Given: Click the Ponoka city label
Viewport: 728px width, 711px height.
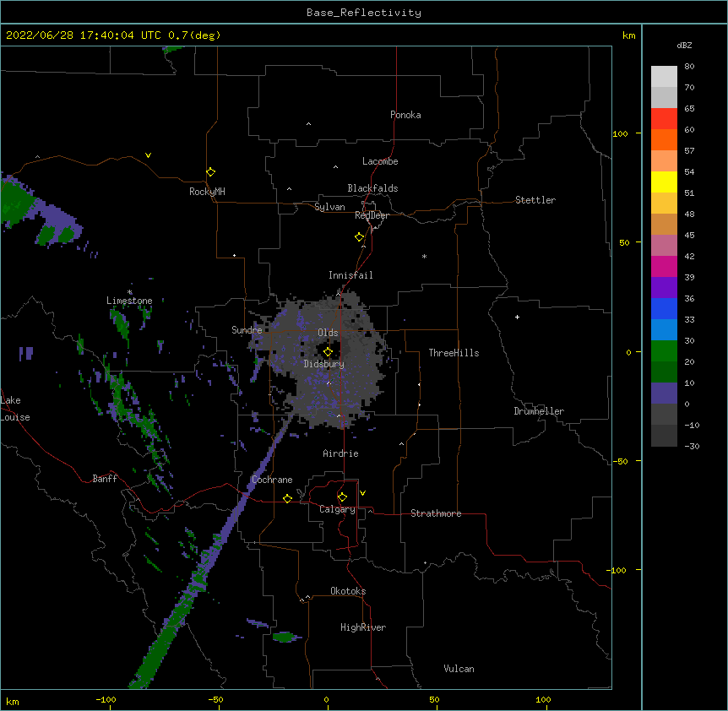Looking at the screenshot, I should point(405,115).
